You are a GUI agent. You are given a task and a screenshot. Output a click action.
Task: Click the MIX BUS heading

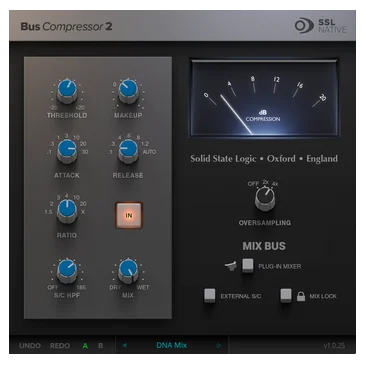click(264, 246)
